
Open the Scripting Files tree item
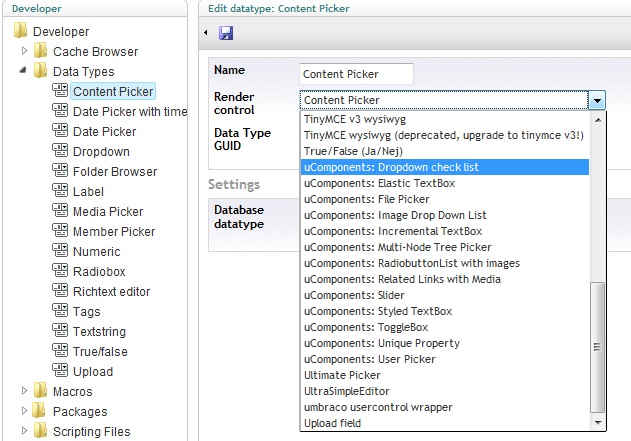pyautogui.click(x=91, y=431)
